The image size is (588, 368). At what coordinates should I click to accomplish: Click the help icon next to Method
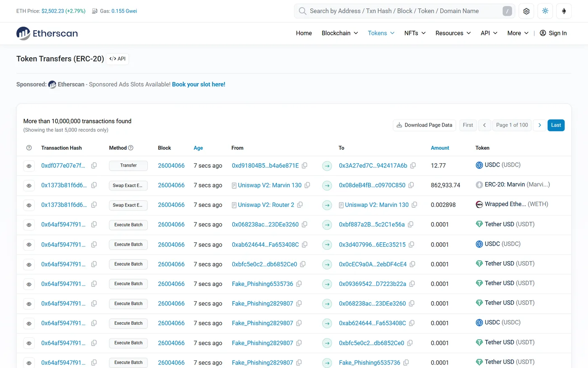click(x=131, y=148)
